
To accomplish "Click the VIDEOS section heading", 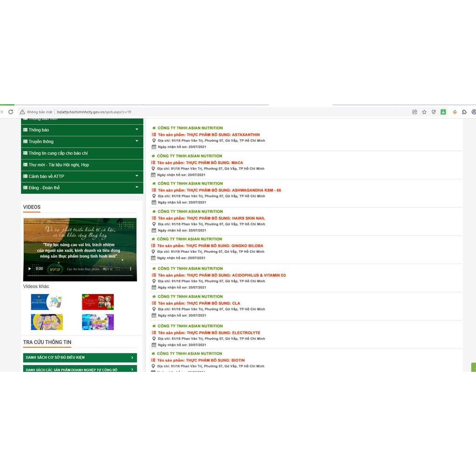I will (32, 207).
